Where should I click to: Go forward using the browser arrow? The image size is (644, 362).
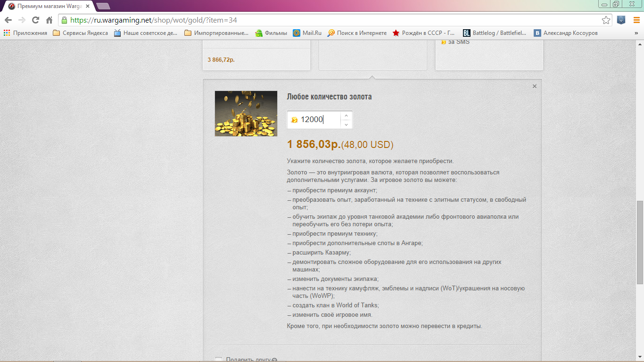pos(22,20)
